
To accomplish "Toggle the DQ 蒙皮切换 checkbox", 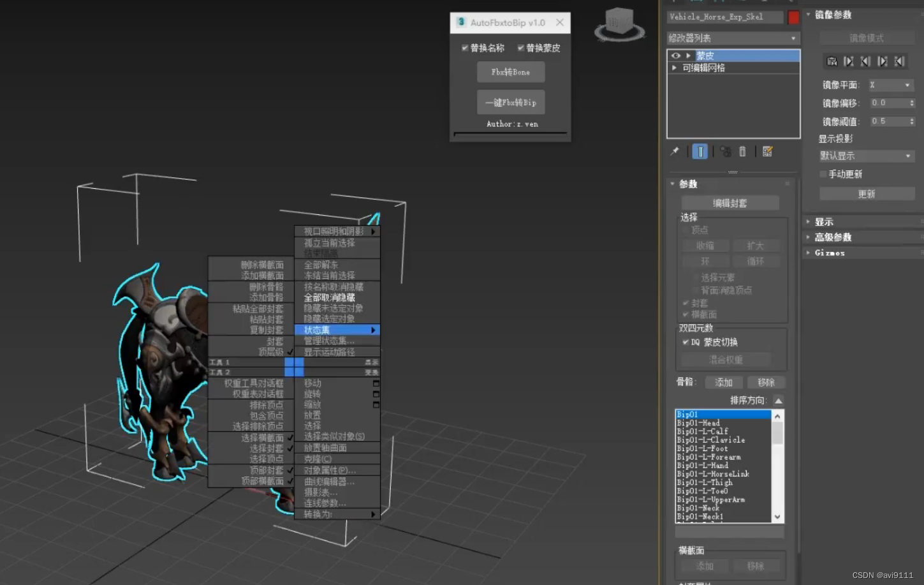I will click(686, 342).
